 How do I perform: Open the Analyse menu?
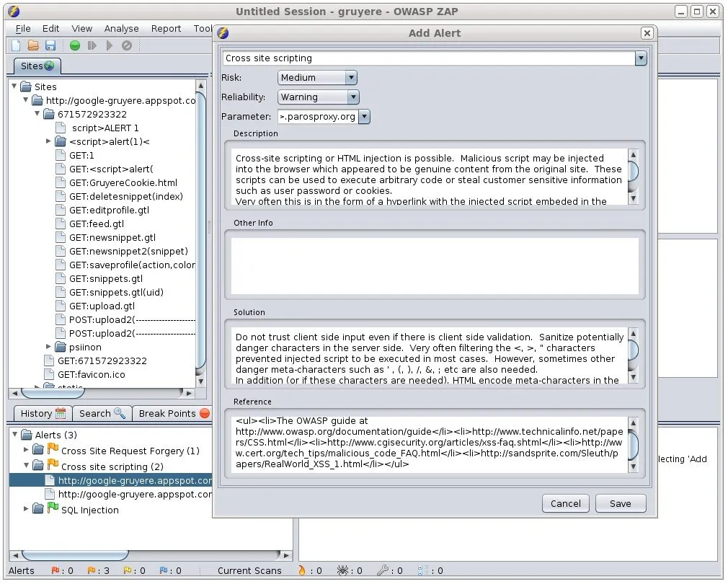point(121,29)
